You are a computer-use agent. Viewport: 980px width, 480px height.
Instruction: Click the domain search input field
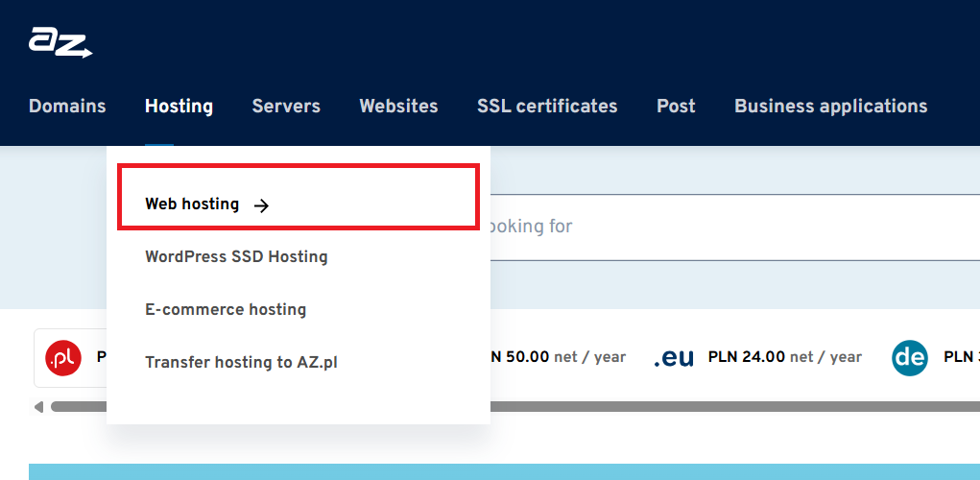(x=735, y=227)
